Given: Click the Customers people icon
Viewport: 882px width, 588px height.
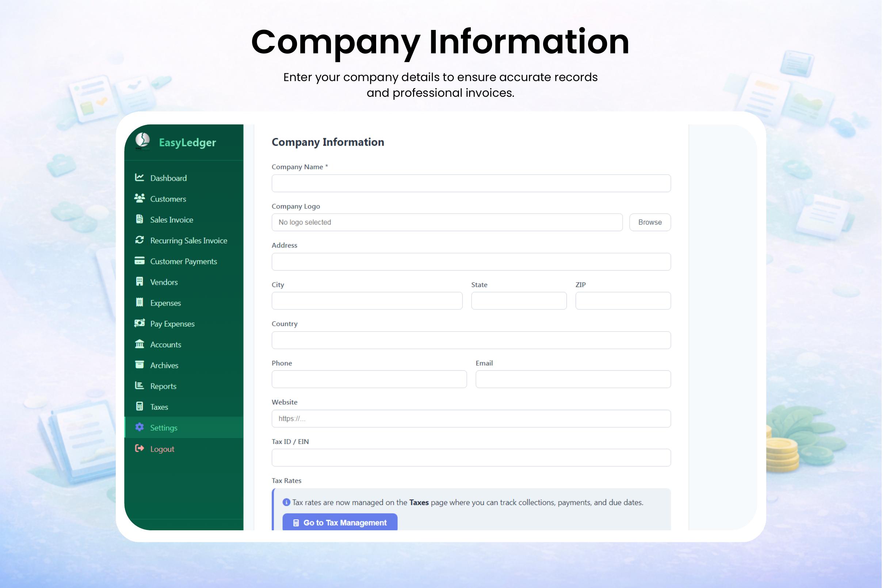Looking at the screenshot, I should [140, 198].
